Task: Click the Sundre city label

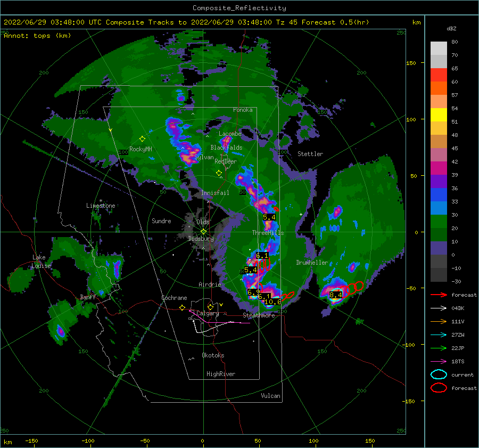Action: pos(161,221)
